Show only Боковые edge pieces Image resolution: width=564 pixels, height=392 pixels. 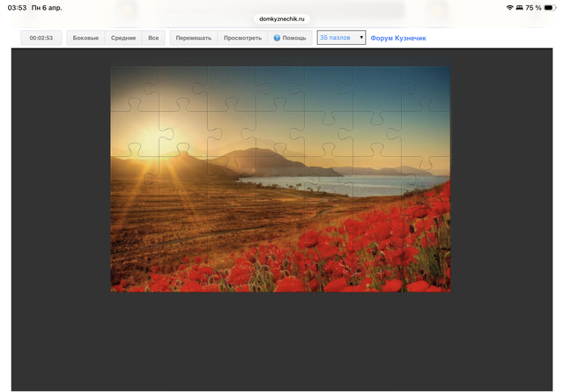[85, 39]
